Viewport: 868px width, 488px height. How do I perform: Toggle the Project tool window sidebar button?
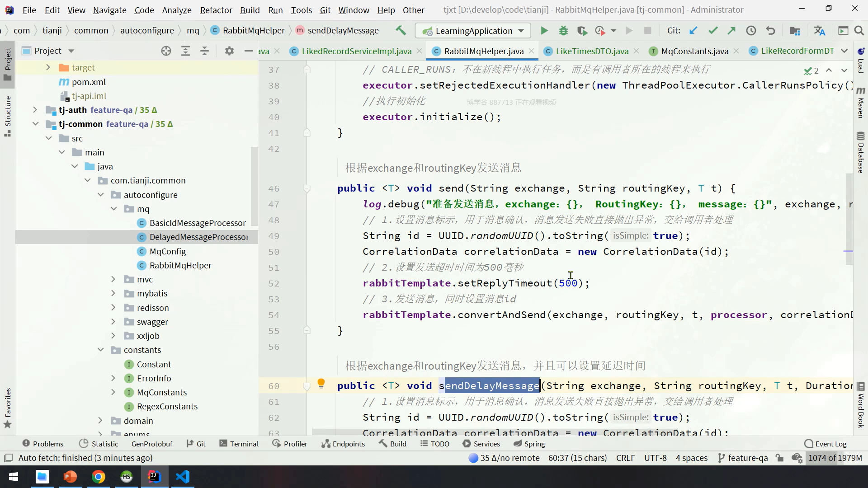(8, 63)
